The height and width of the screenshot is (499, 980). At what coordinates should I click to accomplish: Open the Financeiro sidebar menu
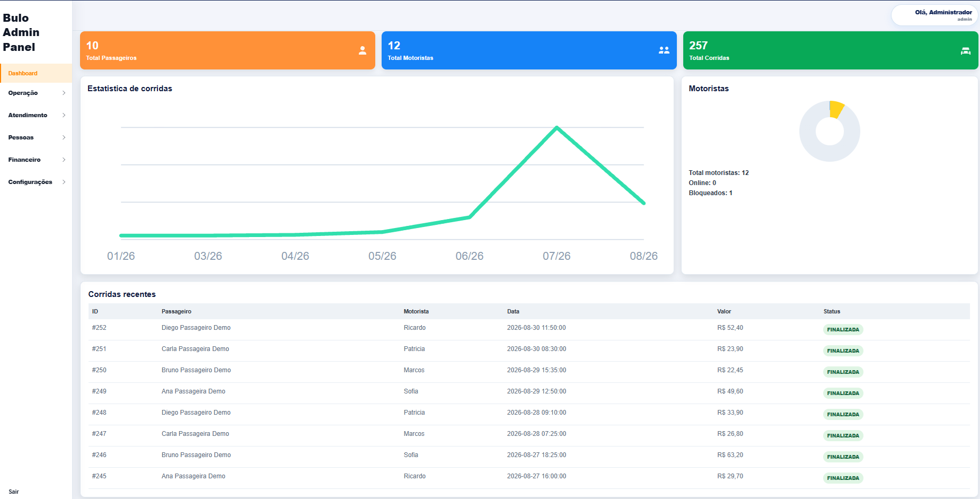36,160
